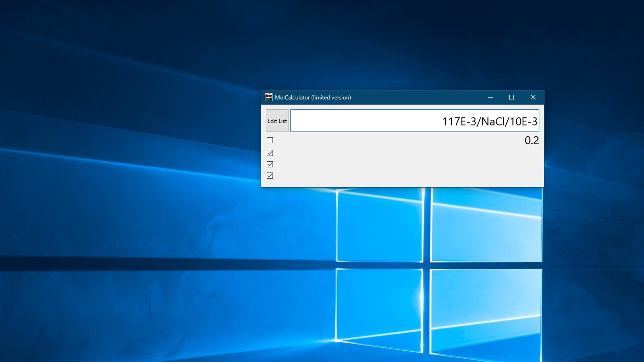Open the Edit List button
Image resolution: width=644 pixels, height=362 pixels.
[277, 121]
